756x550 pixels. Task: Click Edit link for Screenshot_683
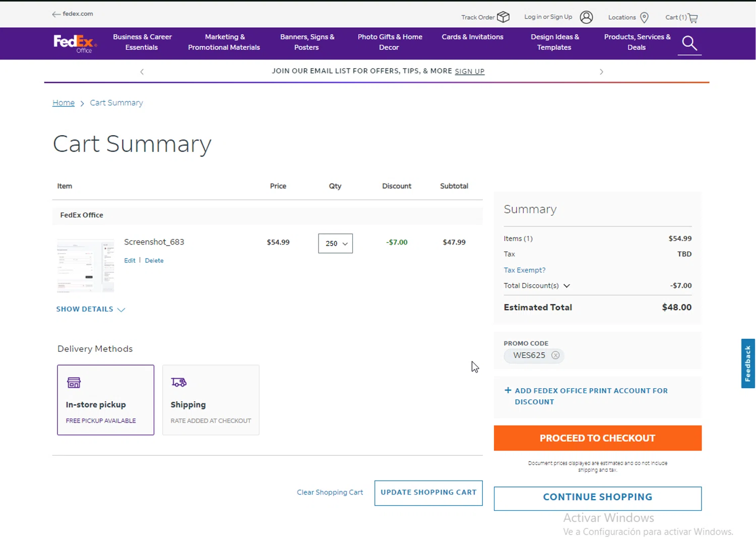coord(130,261)
